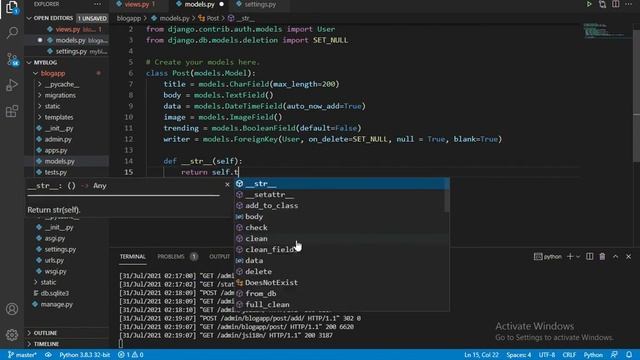Image resolution: width=640 pixels, height=360 pixels.
Task: Open the Manage gear icon
Action: pos(12,335)
